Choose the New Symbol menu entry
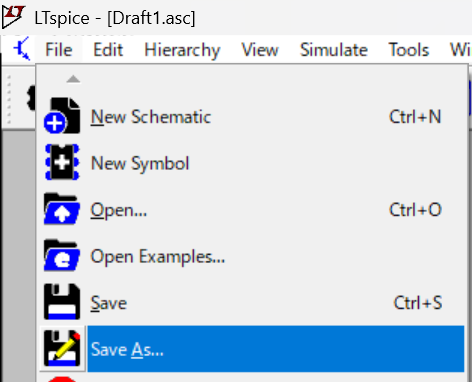The width and height of the screenshot is (472, 382). pyautogui.click(x=252, y=163)
